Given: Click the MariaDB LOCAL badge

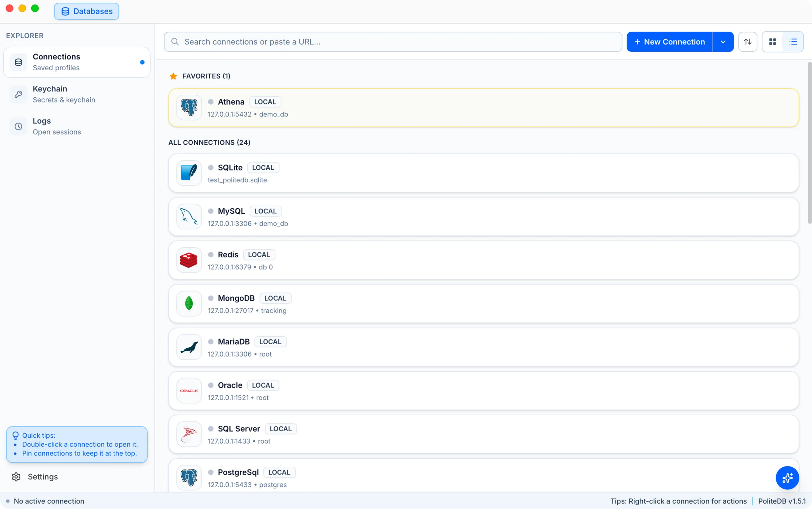Looking at the screenshot, I should [270, 342].
